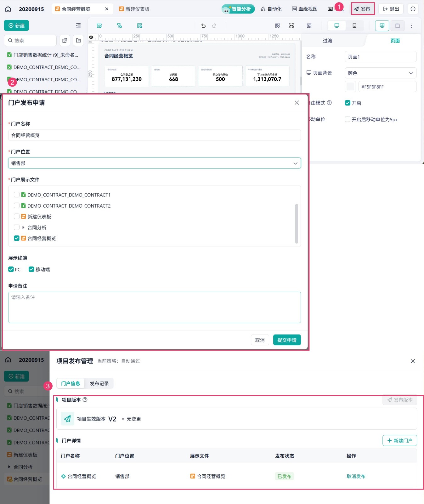Toggle the eye visibility icon near ruler
Viewport: 424px width, 504px height.
91,37
